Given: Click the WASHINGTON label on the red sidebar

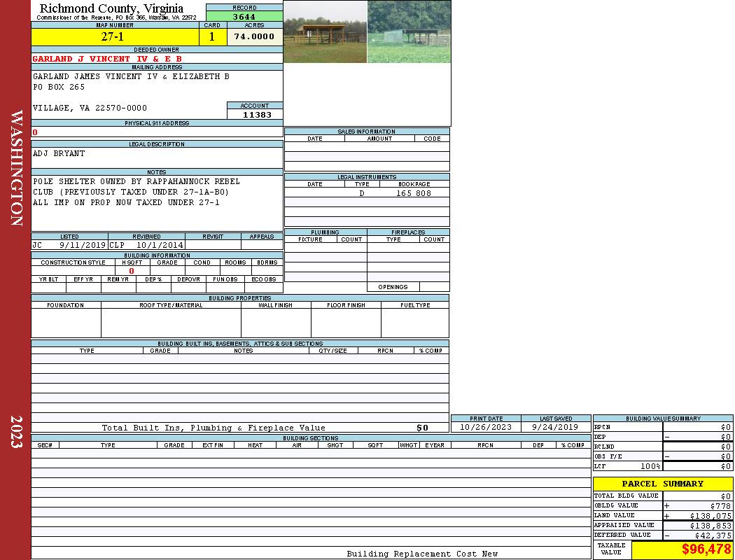Looking at the screenshot, I should [16, 168].
